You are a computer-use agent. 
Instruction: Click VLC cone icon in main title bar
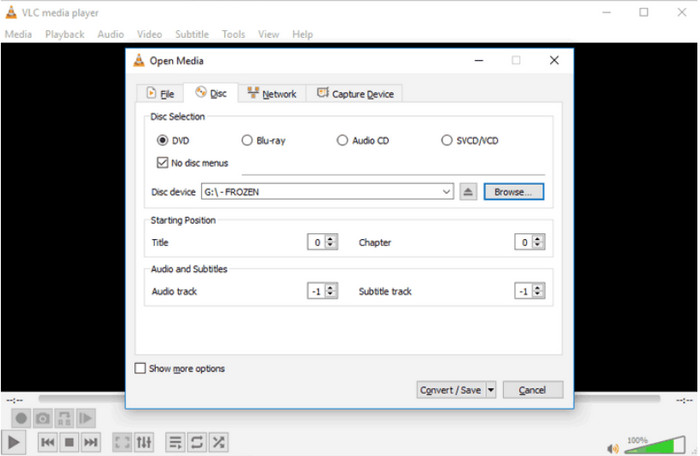(11, 13)
